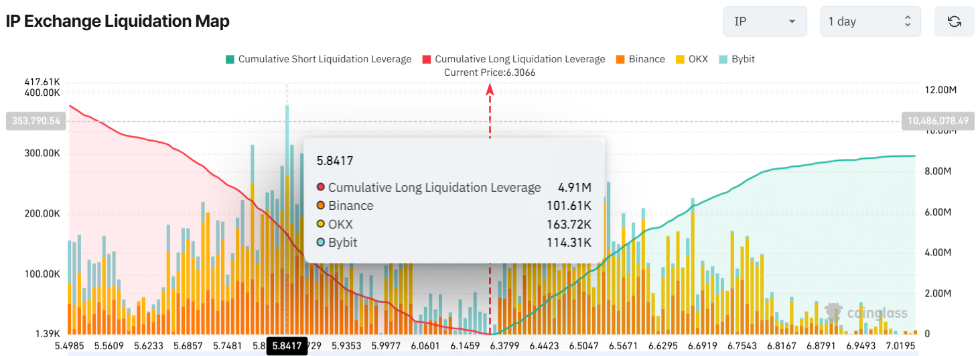Click the yellow OKX legend swatch

(680, 59)
